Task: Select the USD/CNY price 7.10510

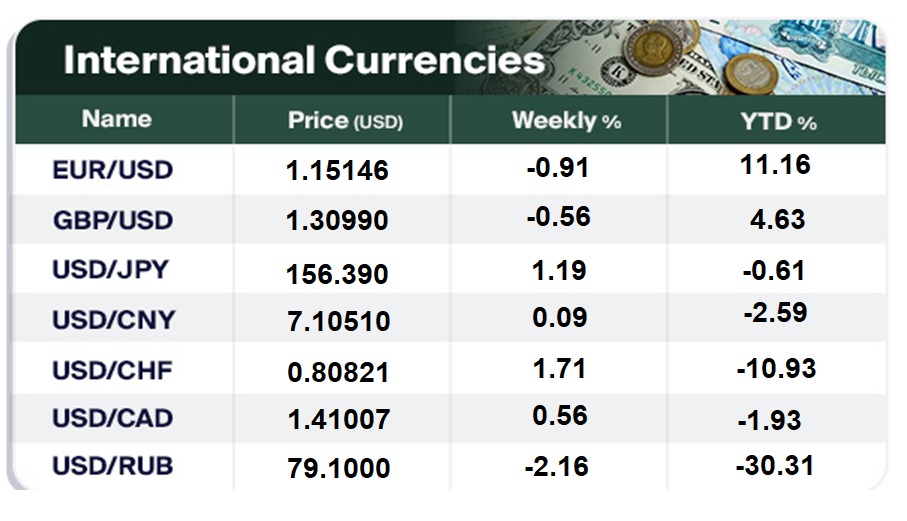Action: 337,322
